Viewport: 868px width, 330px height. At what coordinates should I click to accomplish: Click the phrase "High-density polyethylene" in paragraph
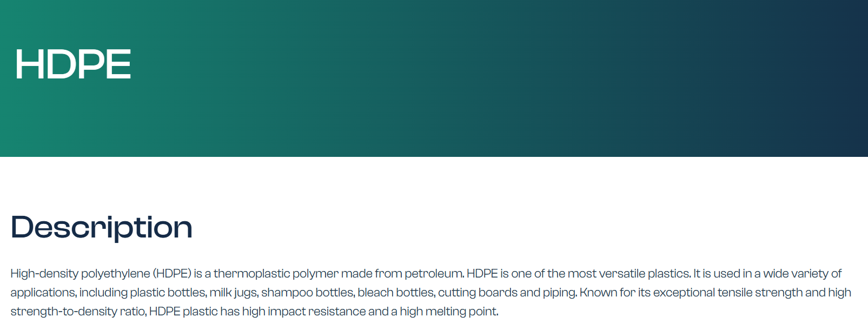(x=80, y=274)
